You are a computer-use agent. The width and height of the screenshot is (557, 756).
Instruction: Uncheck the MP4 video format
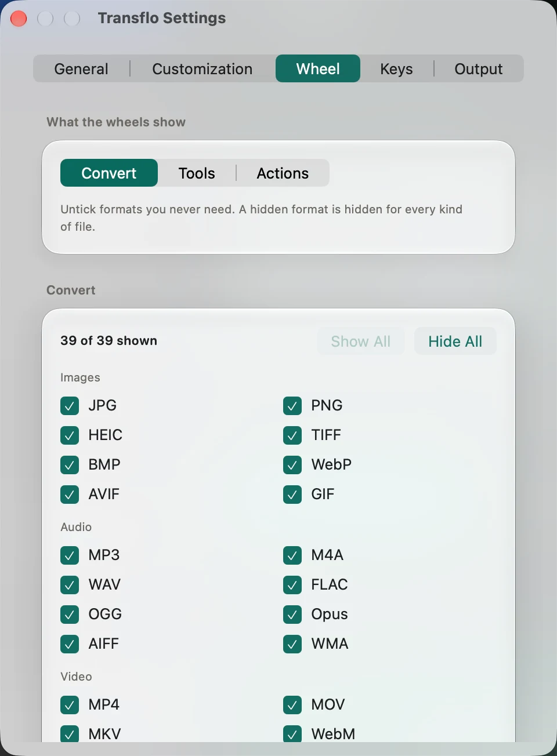pyautogui.click(x=70, y=705)
